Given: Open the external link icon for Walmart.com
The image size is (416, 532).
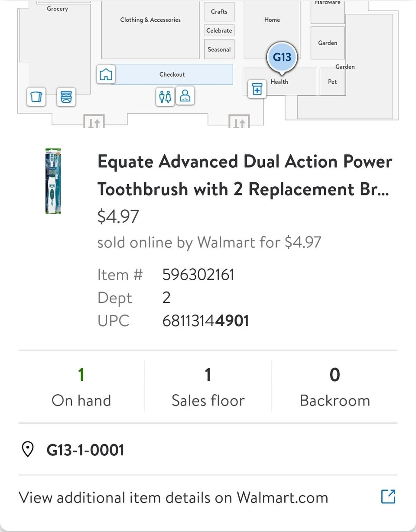Looking at the screenshot, I should click(388, 496).
